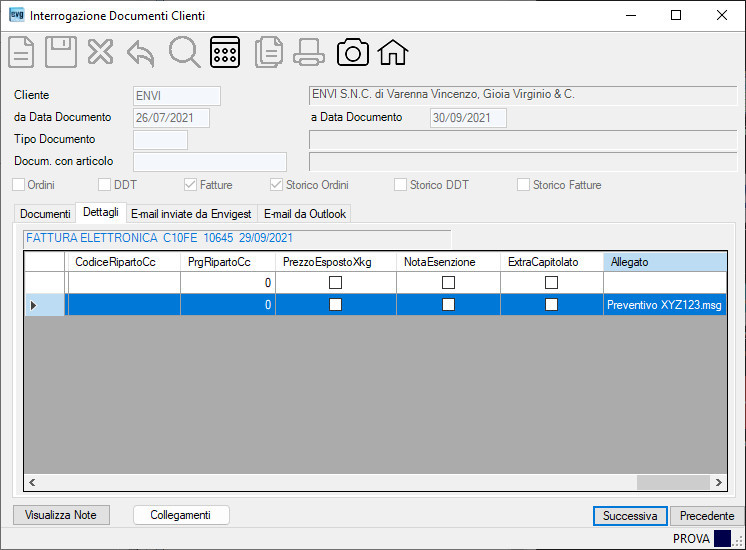Go home via the house icon
Screen dimensions: 746x550
click(x=393, y=52)
